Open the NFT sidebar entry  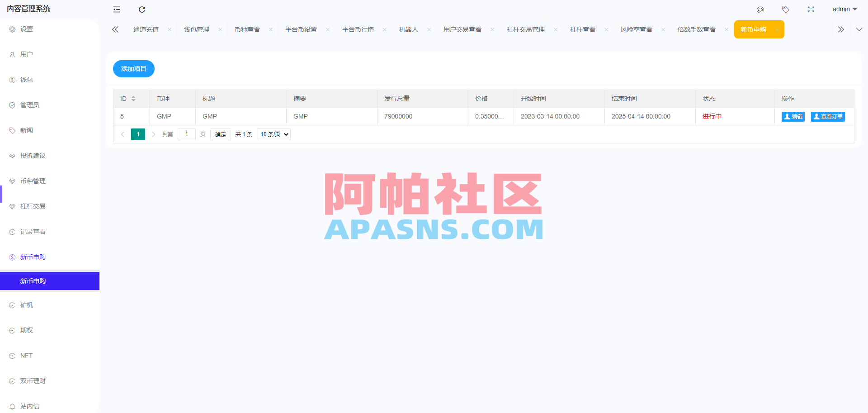click(x=26, y=356)
